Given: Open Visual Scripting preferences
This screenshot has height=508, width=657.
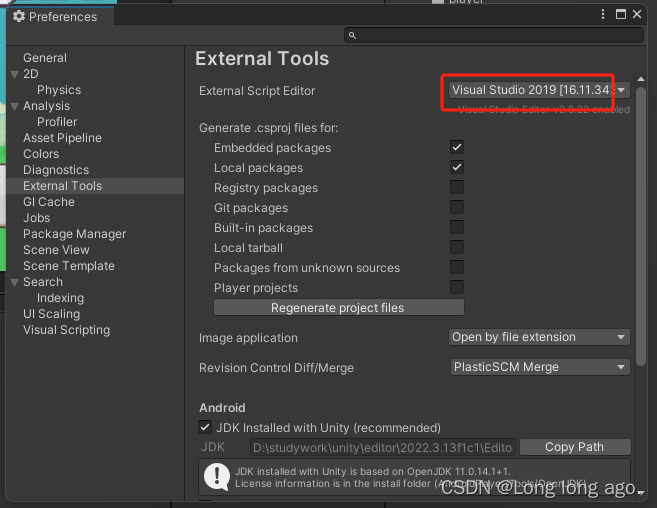Looking at the screenshot, I should pos(66,330).
